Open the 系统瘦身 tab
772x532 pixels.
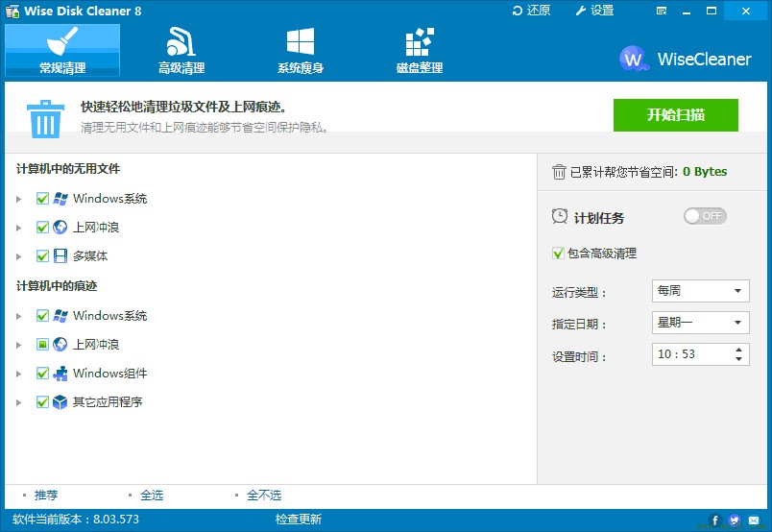[301, 50]
